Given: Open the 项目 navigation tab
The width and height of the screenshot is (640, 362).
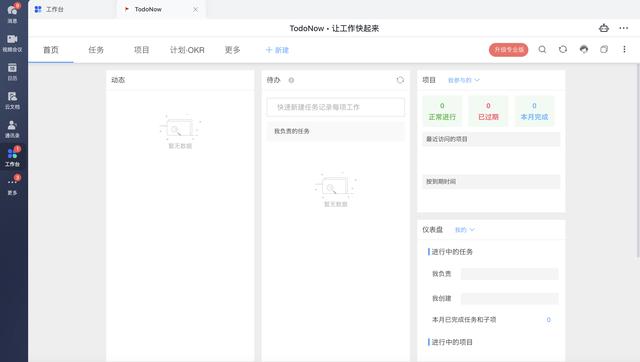Looking at the screenshot, I should point(141,50).
